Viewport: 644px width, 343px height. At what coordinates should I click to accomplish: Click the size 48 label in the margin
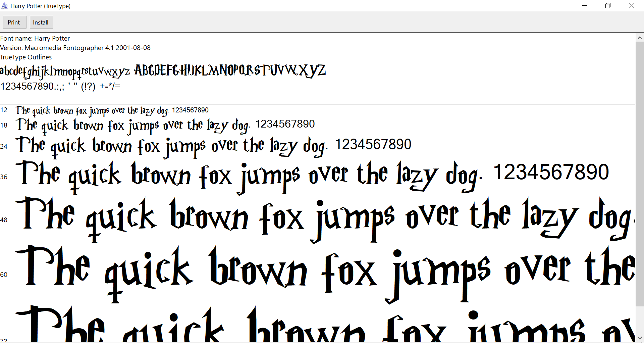coord(4,220)
